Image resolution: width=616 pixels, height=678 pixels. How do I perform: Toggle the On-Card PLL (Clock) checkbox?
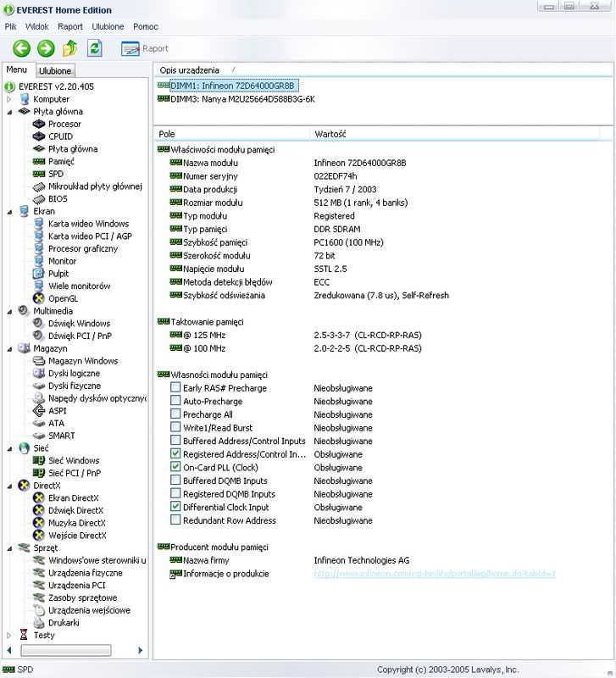coord(175,468)
